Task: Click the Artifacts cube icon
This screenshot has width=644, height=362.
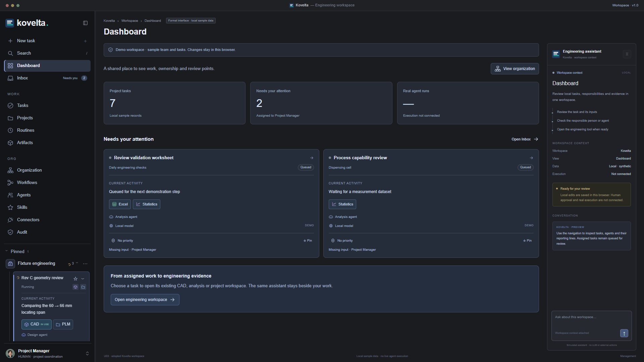Action: (10, 143)
